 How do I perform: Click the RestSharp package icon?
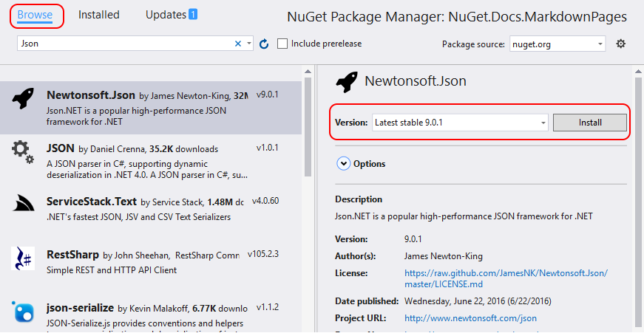[x=23, y=258]
